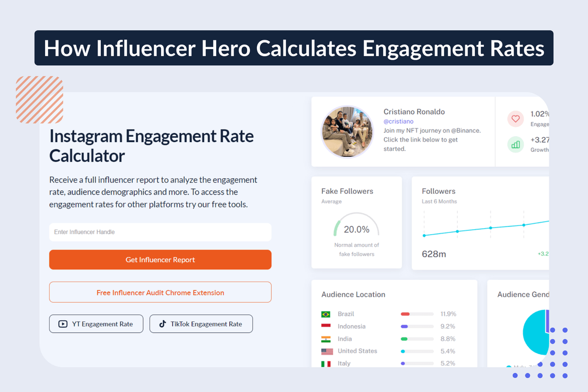588x392 pixels.
Task: Open the Free Influencer Audit Chrome Extension
Action: point(160,292)
